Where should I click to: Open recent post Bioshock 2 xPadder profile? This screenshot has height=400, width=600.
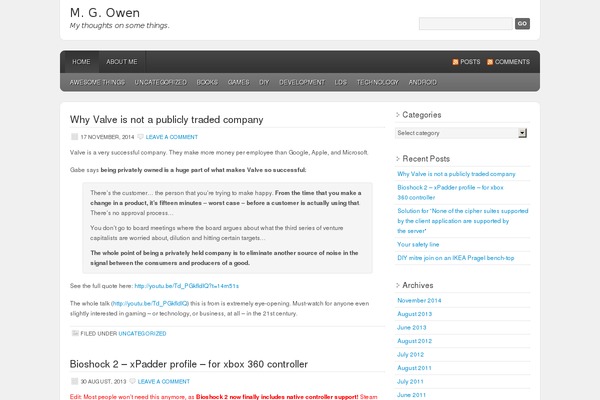point(450,193)
